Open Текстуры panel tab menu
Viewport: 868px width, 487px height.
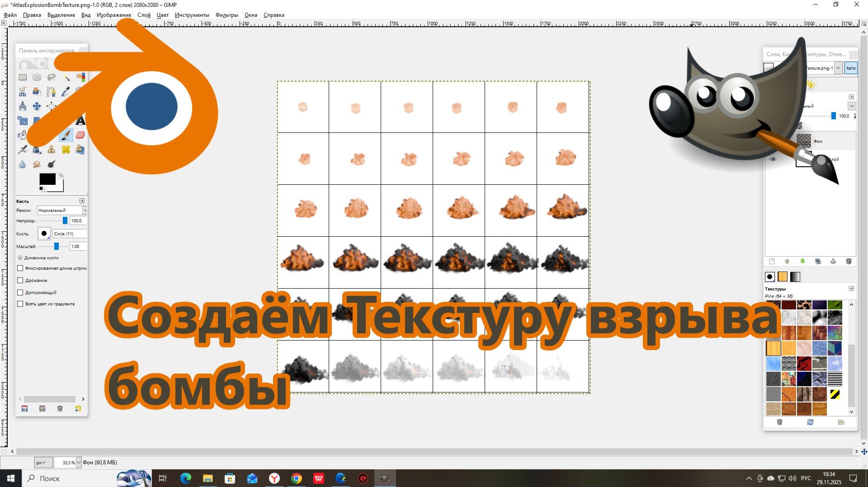pyautogui.click(x=851, y=289)
